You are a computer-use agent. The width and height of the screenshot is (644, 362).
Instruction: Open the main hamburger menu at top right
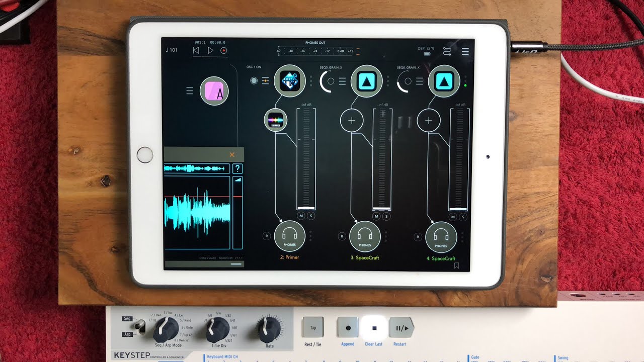pyautogui.click(x=465, y=51)
